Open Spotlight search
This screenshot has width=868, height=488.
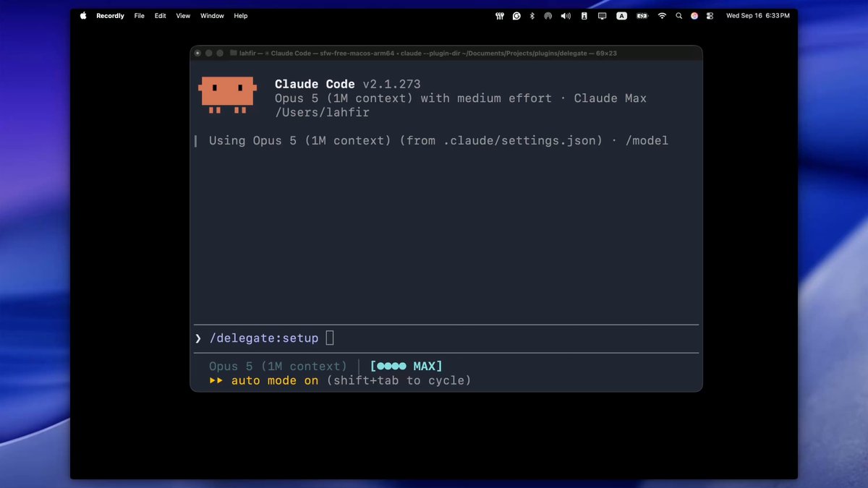678,16
